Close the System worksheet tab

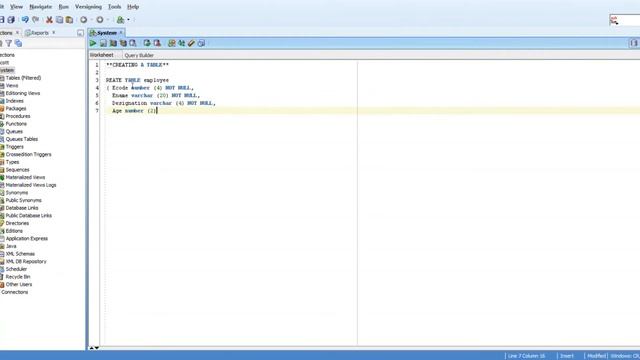point(121,33)
